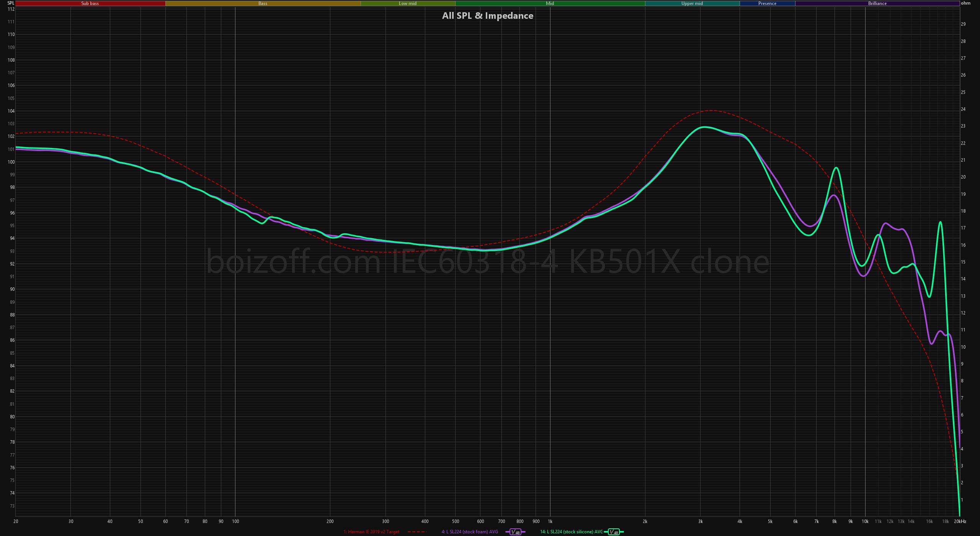Click the 100 marker on frequency axis
980x536 pixels.
pos(235,521)
